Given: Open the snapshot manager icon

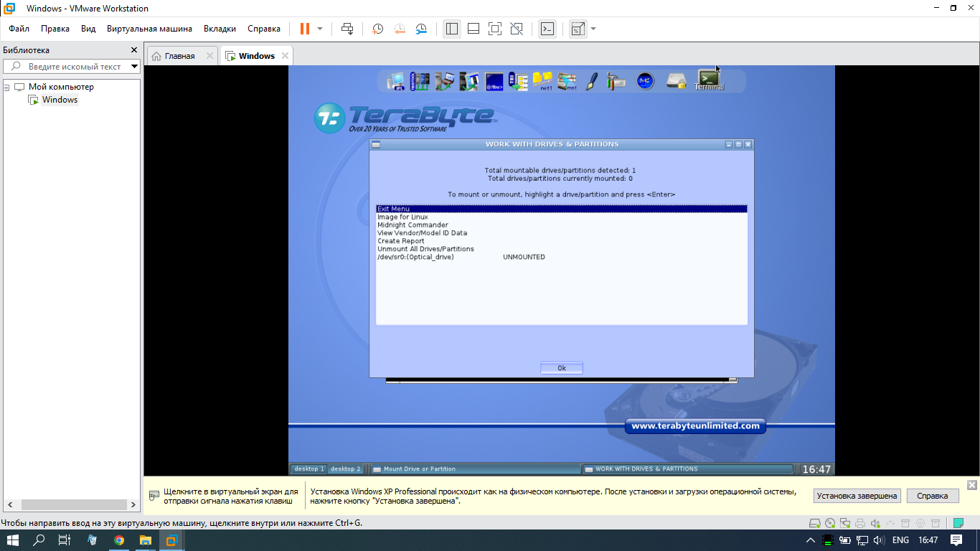Looking at the screenshot, I should coord(422,29).
